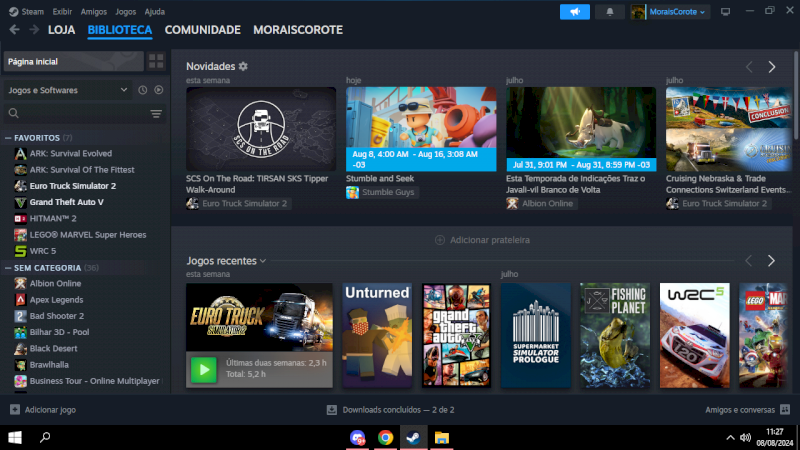Viewport: 800px width, 450px height.
Task: Click the Página inicial button
Action: [73, 61]
